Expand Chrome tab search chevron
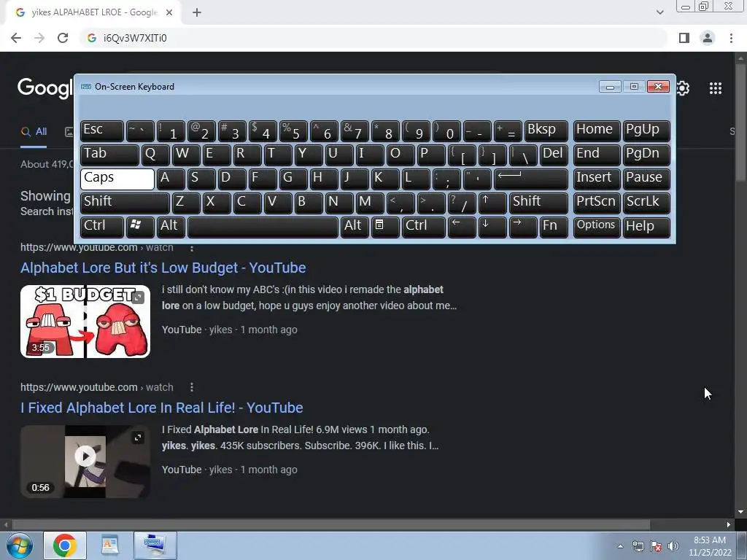 tap(659, 13)
